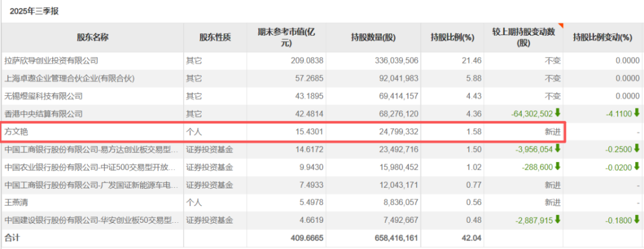
Task: Click green down arrow beside -0.1800
Action: pos(637,219)
